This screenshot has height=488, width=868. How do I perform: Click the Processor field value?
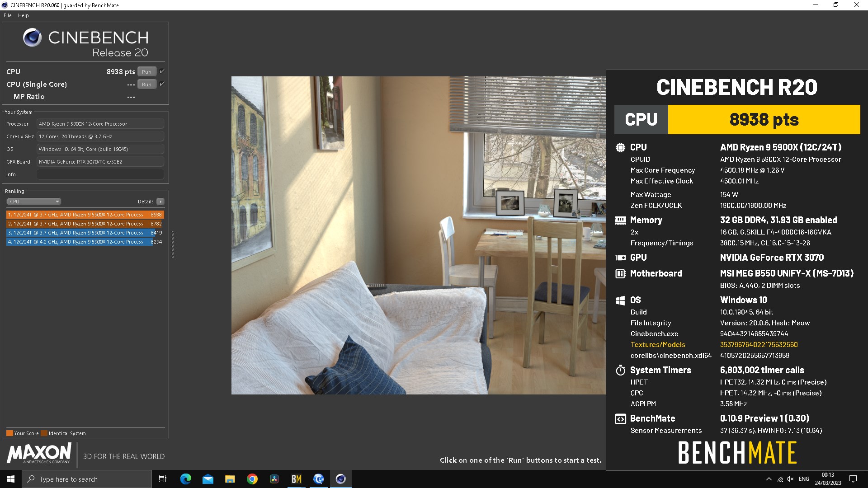(100, 124)
